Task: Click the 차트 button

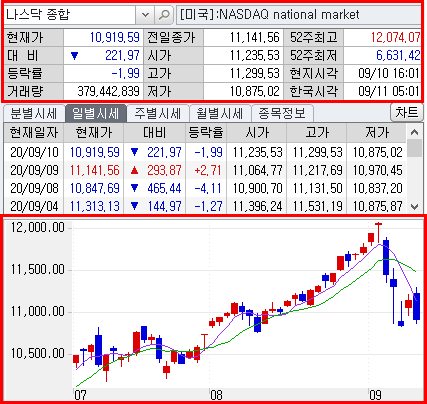Action: click(406, 113)
